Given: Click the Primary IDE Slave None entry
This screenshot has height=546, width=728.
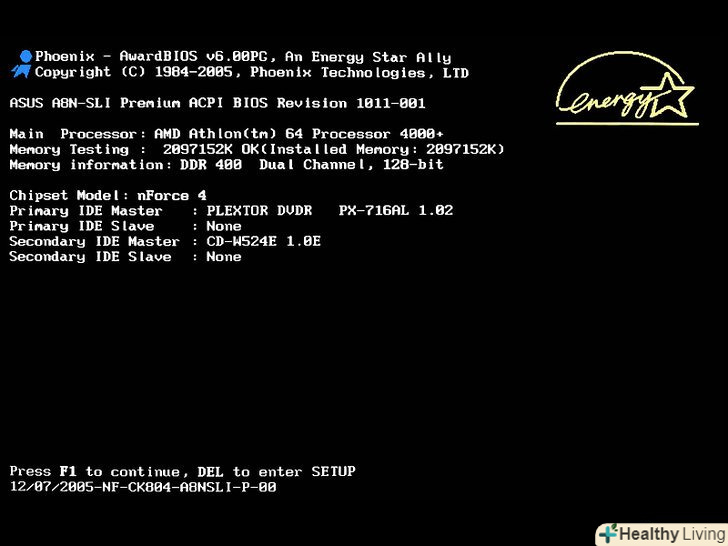Looking at the screenshot, I should coord(125,226).
